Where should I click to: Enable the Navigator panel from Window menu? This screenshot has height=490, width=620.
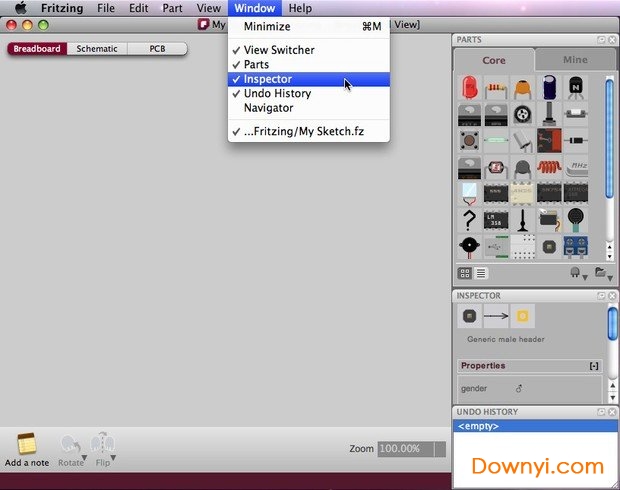point(268,108)
